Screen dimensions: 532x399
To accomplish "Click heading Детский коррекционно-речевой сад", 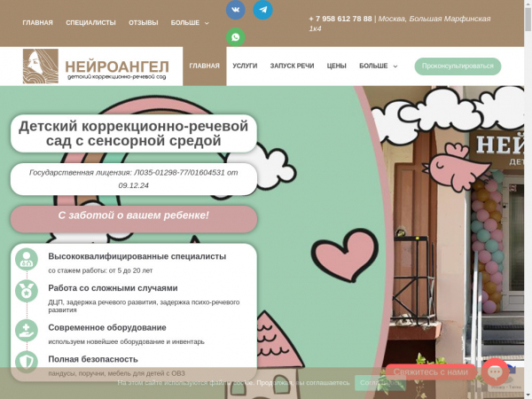I will 134,133.
